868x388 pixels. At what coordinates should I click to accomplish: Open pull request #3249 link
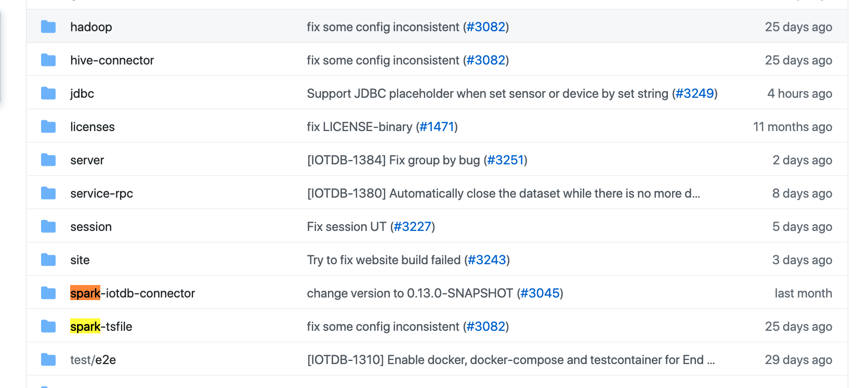[694, 94]
